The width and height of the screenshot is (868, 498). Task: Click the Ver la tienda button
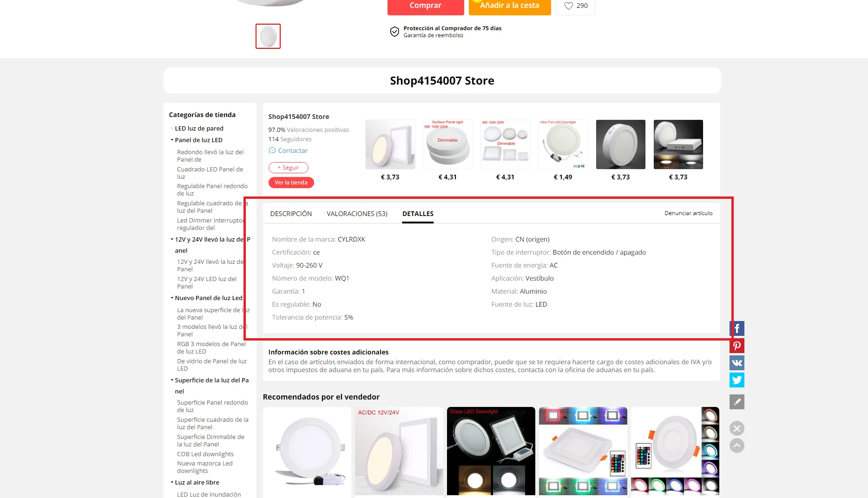(291, 183)
